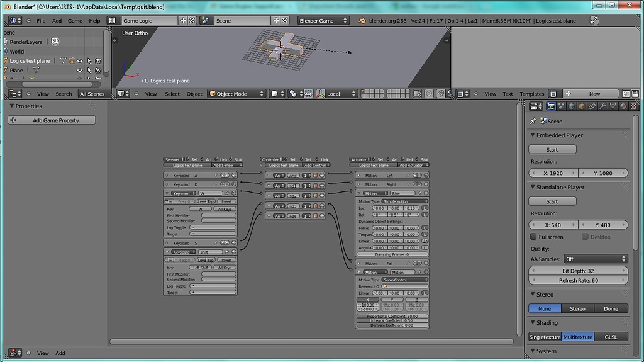
Task: Click Add Game Property button
Action: pyautogui.click(x=52, y=120)
